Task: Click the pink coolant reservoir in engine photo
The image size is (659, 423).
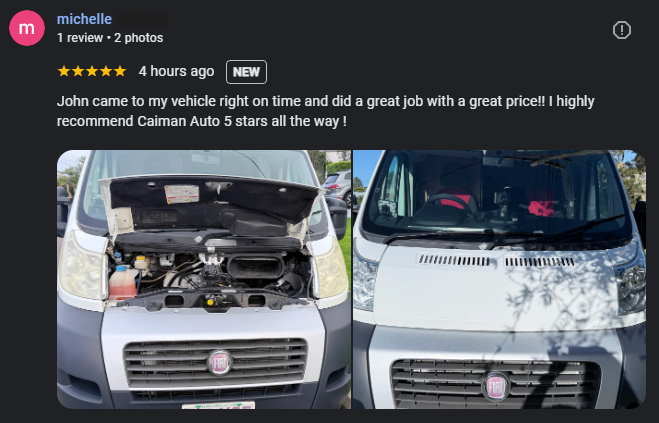Action: [x=123, y=283]
